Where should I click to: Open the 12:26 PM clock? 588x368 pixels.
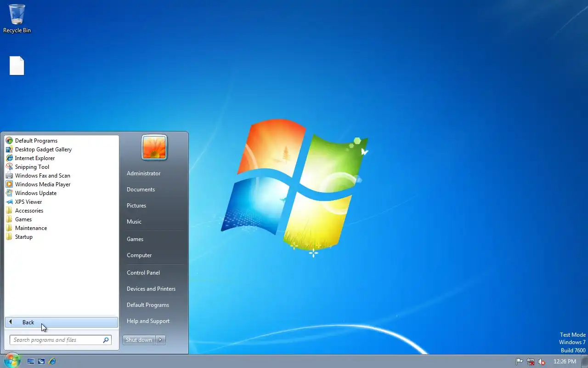pyautogui.click(x=565, y=362)
